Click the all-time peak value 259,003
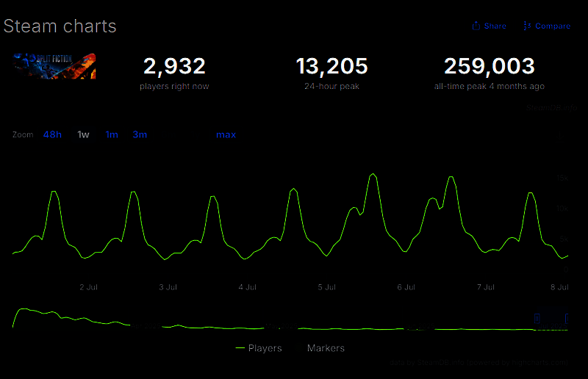Viewport: 588px width, 379px height. [489, 67]
